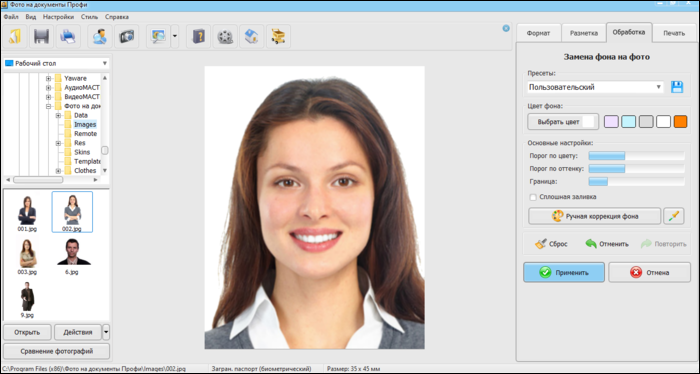Screen dimensions: 700x374
Task: Open thumbnail 9.jpg
Action: tap(28, 299)
